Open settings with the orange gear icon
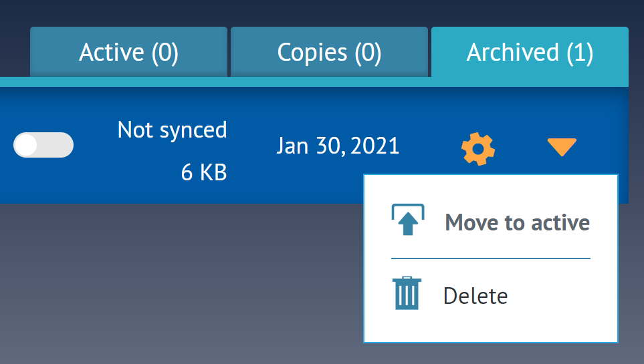 (478, 148)
